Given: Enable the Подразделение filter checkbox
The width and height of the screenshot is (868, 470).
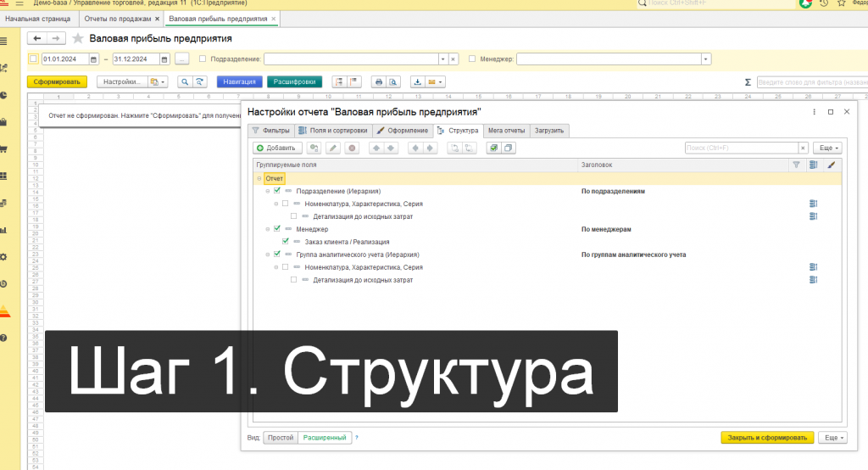Looking at the screenshot, I should pos(203,59).
